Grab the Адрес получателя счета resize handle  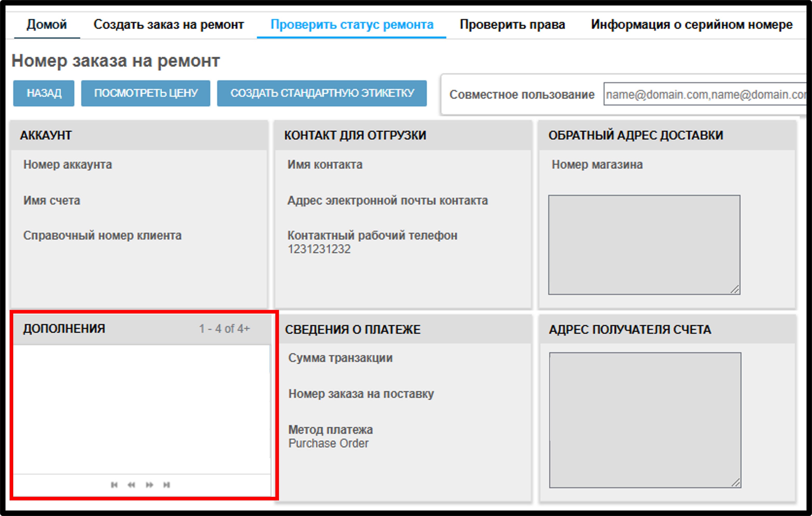[x=736, y=483]
